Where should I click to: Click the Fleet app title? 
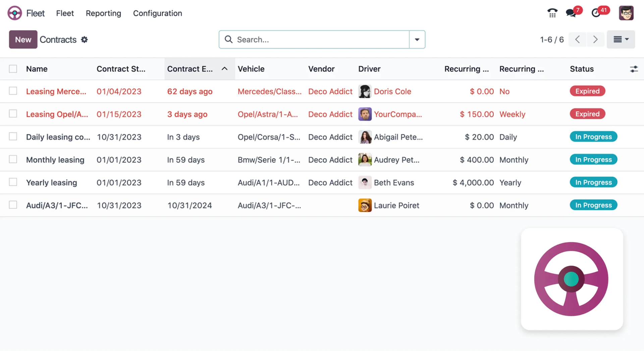[x=36, y=13]
